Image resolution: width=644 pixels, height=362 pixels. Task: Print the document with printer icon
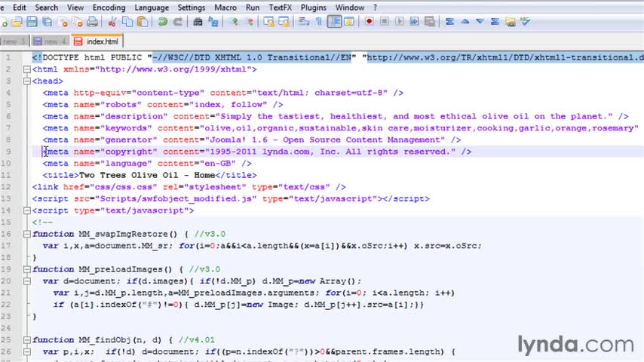[93, 22]
